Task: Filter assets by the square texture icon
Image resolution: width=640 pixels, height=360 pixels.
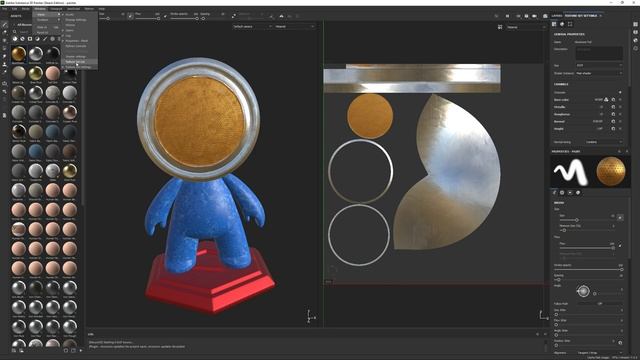Action: click(x=30, y=39)
